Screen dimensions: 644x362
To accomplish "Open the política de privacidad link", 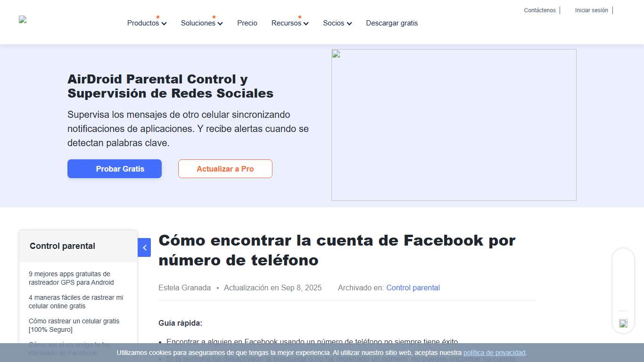I will click(x=494, y=353).
